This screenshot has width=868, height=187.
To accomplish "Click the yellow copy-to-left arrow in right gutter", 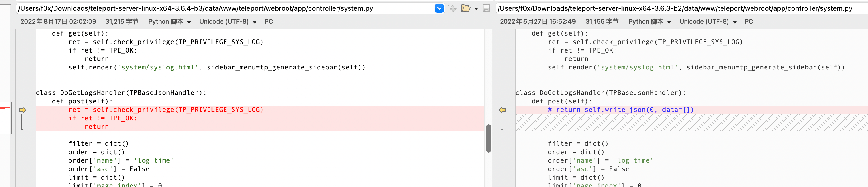I will pos(502,110).
